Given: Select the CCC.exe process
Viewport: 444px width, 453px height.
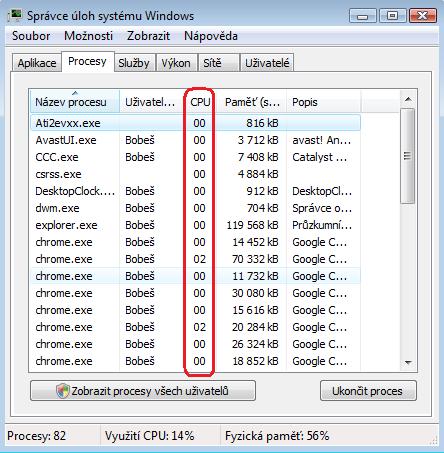Looking at the screenshot, I should click(x=195, y=157).
